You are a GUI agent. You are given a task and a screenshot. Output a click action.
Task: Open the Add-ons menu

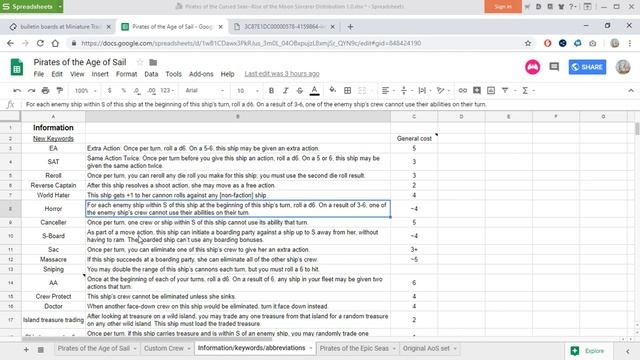[201, 74]
